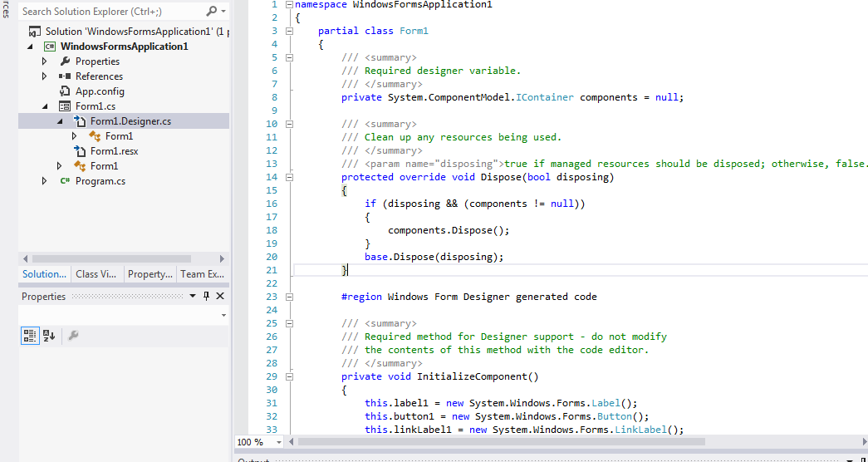The image size is (868, 462).
Task: Open the Properties object selector dropdown
Action: tap(223, 315)
